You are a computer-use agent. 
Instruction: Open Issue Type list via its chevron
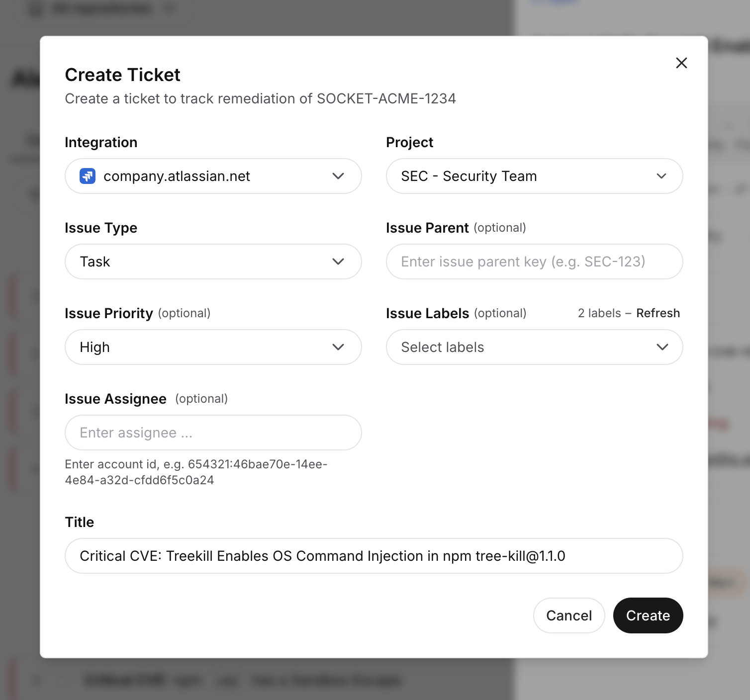tap(338, 262)
